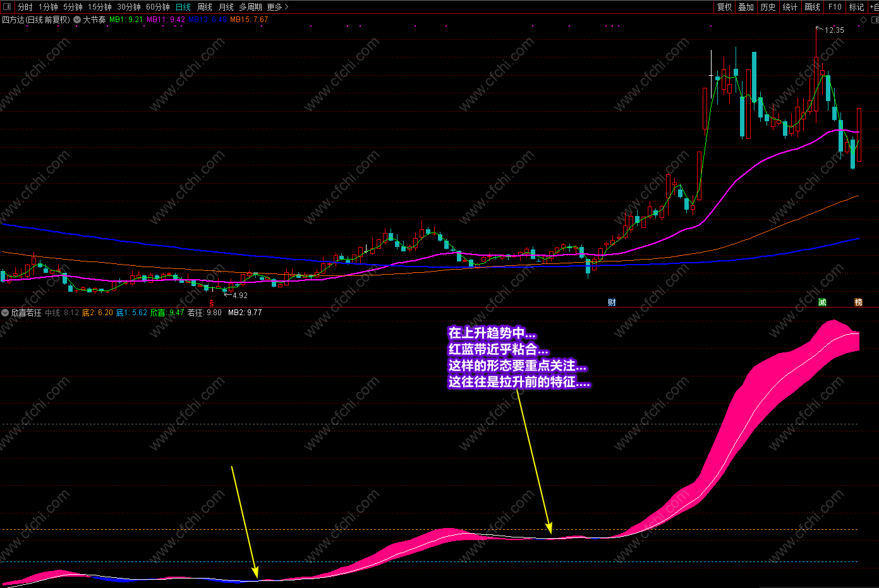Switch to 周线 weekly chart
The width and height of the screenshot is (879, 588).
pyautogui.click(x=205, y=7)
